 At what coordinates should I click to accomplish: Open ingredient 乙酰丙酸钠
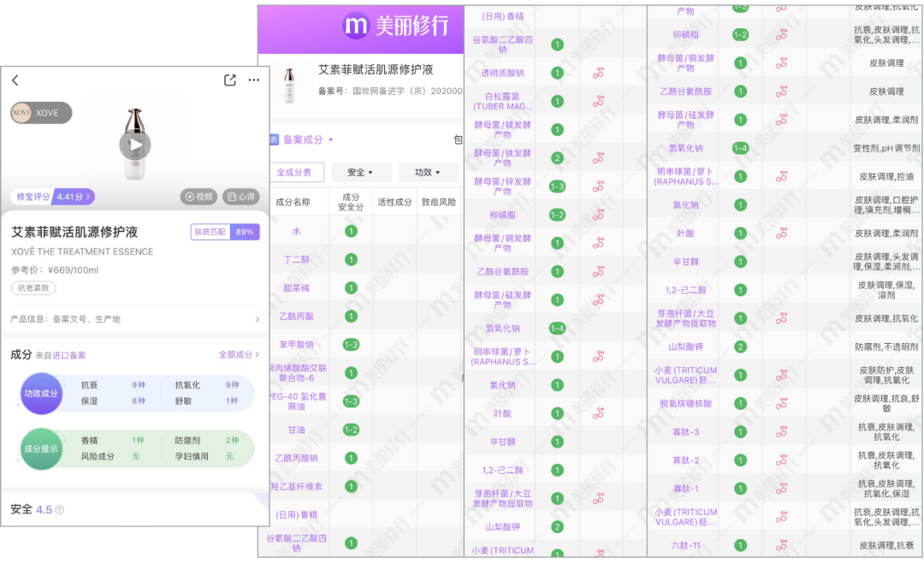point(296,458)
